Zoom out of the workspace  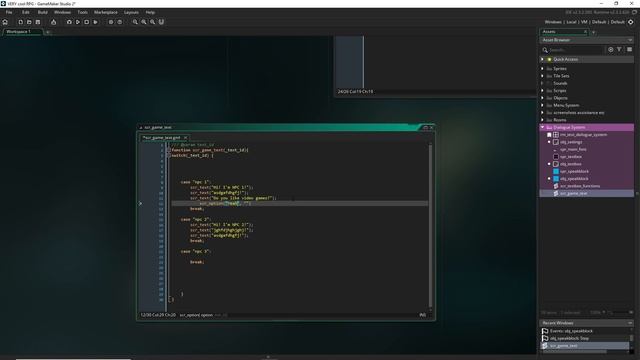[x=135, y=22]
